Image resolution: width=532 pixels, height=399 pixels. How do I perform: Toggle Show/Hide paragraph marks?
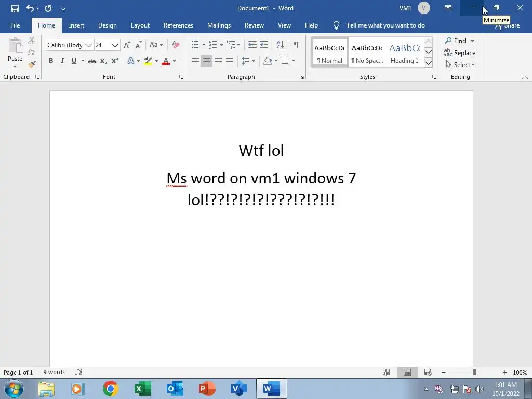click(x=296, y=45)
